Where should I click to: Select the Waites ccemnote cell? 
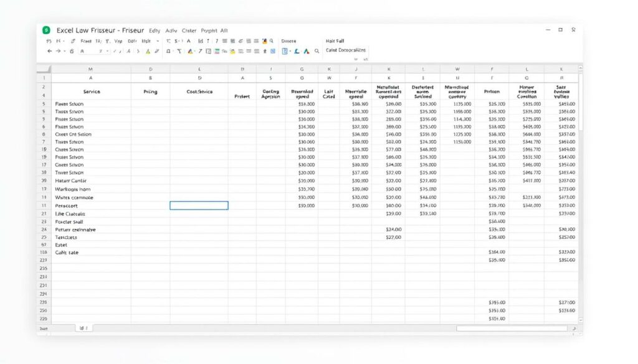[91, 197]
